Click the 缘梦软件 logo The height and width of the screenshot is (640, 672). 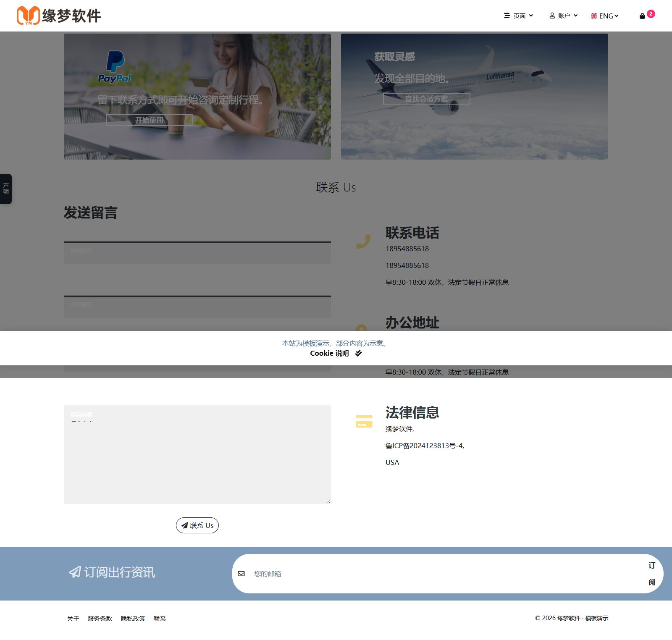coord(59,16)
